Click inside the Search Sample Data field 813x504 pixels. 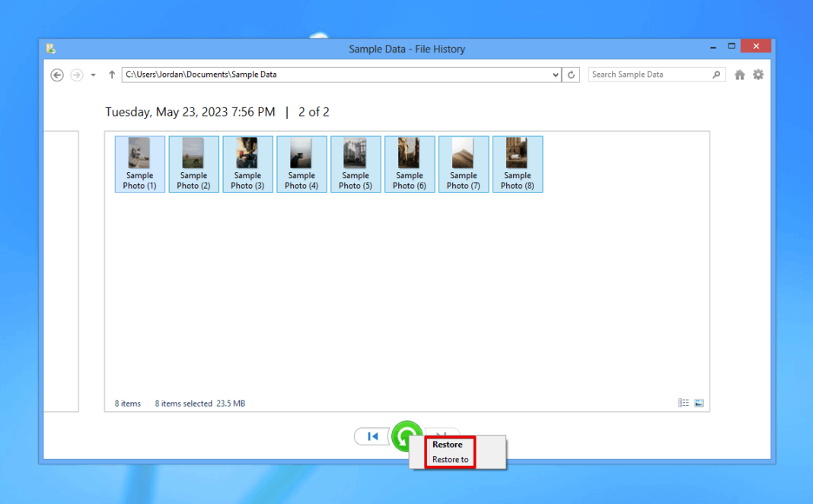pyautogui.click(x=647, y=75)
